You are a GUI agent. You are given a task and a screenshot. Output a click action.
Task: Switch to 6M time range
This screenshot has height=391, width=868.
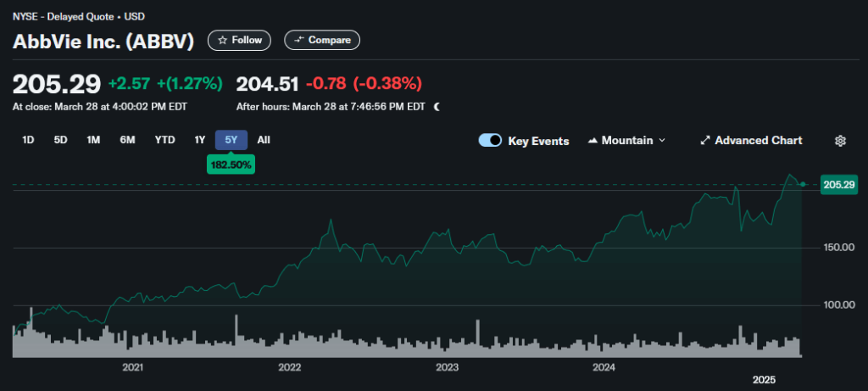click(127, 140)
